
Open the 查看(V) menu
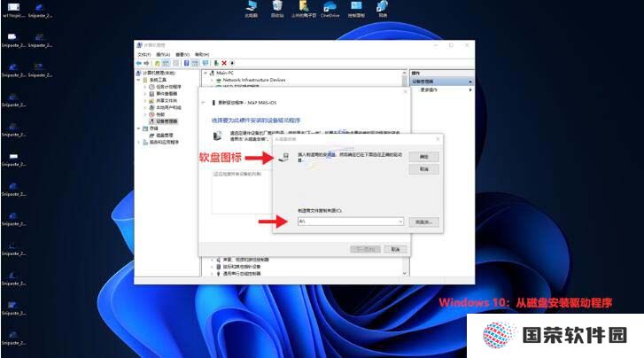pyautogui.click(x=182, y=54)
